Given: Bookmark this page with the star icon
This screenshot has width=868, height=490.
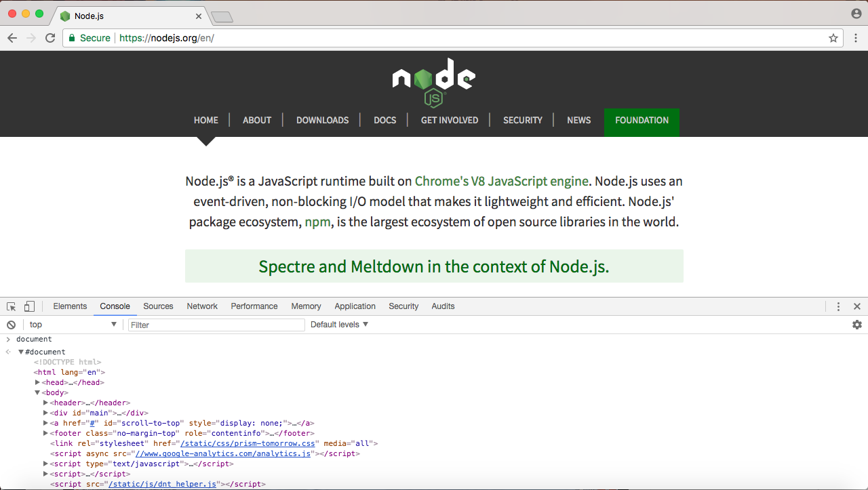Looking at the screenshot, I should (x=833, y=38).
